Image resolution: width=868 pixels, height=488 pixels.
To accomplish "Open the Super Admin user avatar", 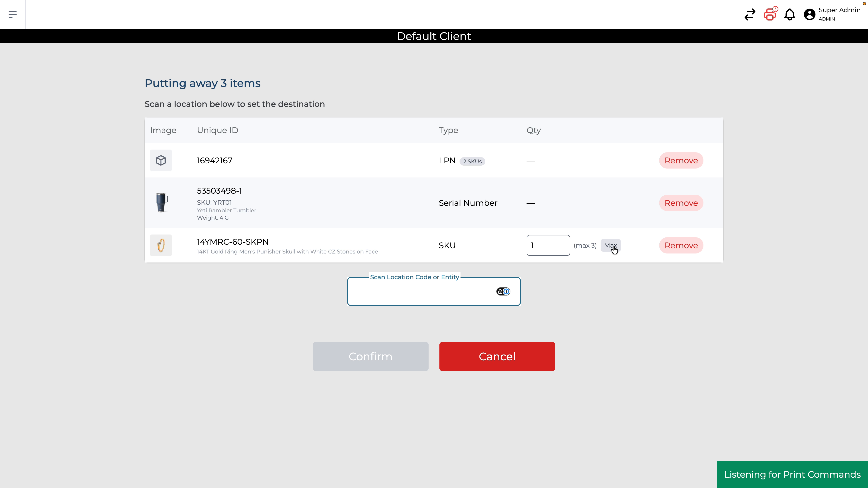I will coord(809,14).
